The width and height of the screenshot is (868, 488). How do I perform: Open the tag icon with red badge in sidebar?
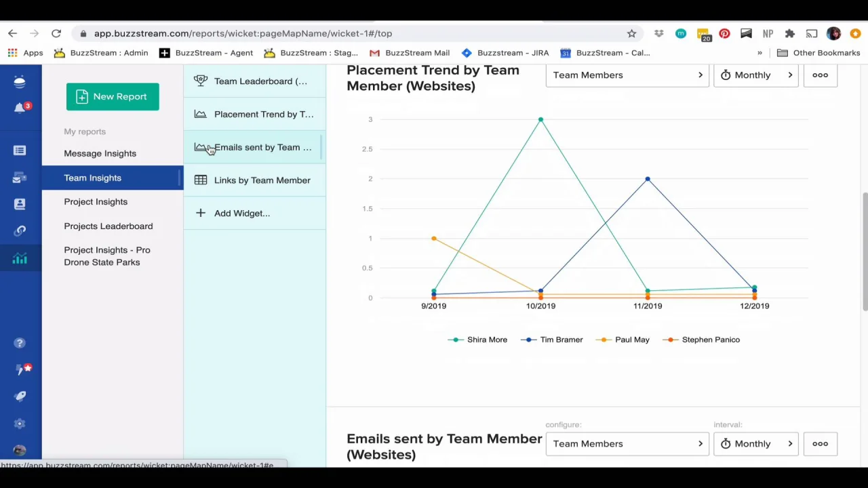click(22, 369)
